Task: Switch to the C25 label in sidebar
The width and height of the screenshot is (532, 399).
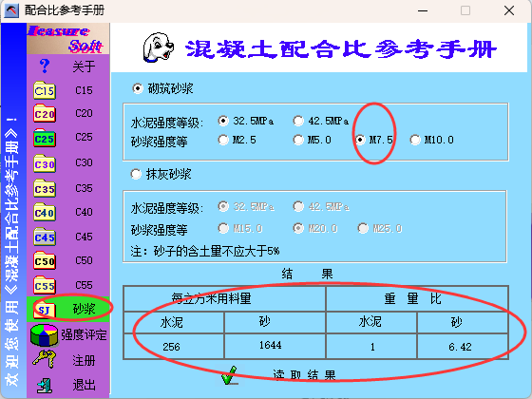Action: tap(84, 137)
